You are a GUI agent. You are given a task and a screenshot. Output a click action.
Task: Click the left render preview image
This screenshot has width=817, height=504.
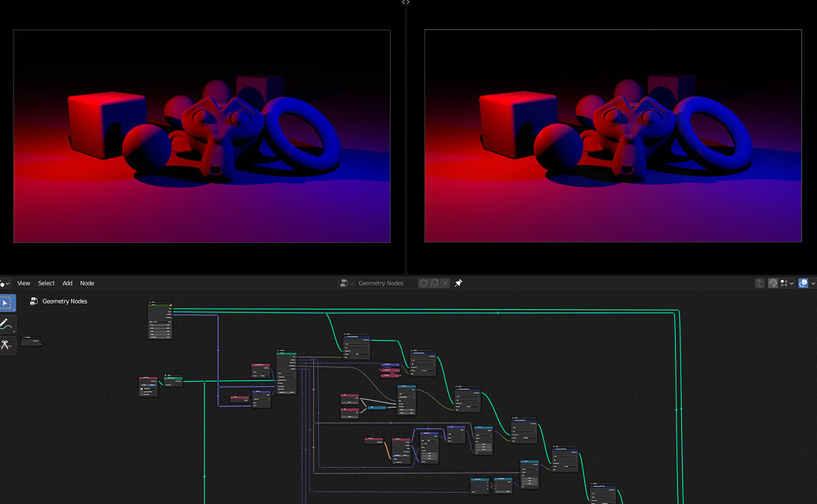point(201,136)
